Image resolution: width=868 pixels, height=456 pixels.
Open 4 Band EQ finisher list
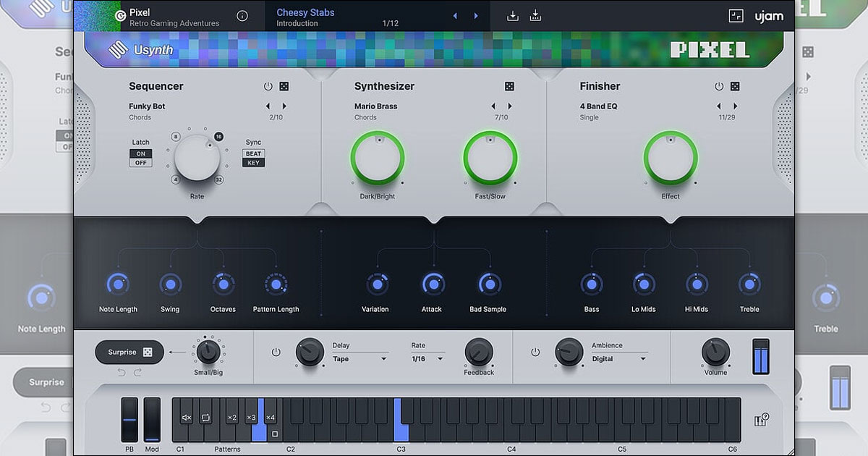pyautogui.click(x=598, y=106)
